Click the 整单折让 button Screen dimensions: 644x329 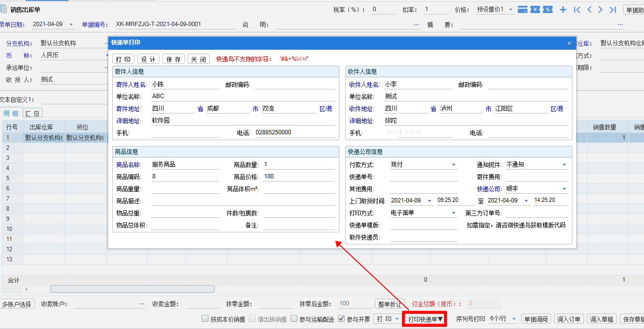click(x=390, y=304)
